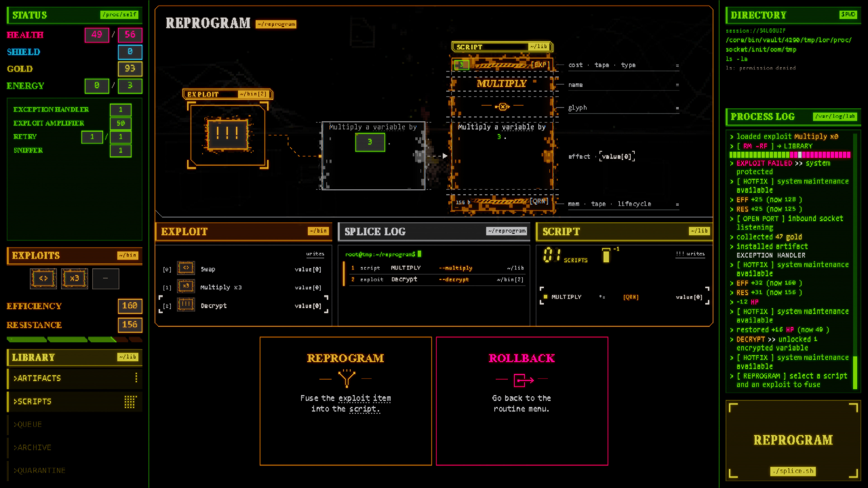Click the large REPROGRAM splice.sh button
This screenshot has width=868, height=488.
tap(793, 440)
